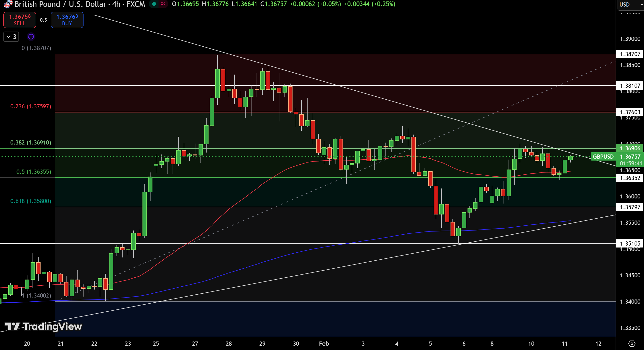Viewport: 644px width, 350px height.
Task: Click the green GBPUSD symbol label
Action: coord(603,157)
